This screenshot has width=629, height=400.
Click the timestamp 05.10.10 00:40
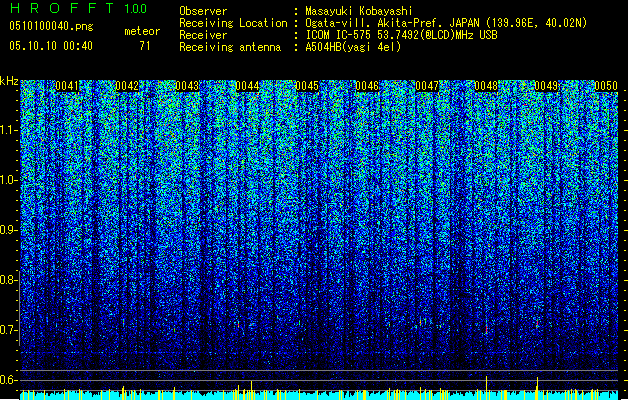pos(51,46)
